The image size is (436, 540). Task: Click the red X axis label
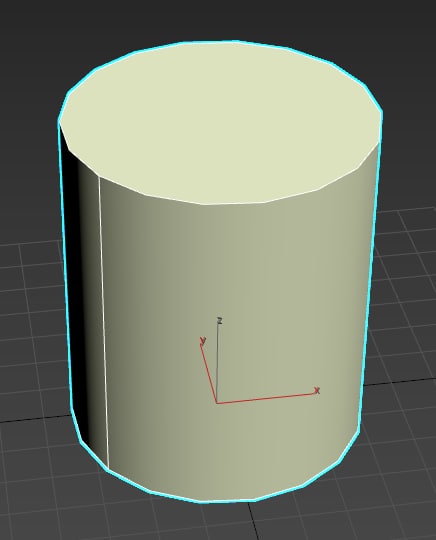pos(317,391)
